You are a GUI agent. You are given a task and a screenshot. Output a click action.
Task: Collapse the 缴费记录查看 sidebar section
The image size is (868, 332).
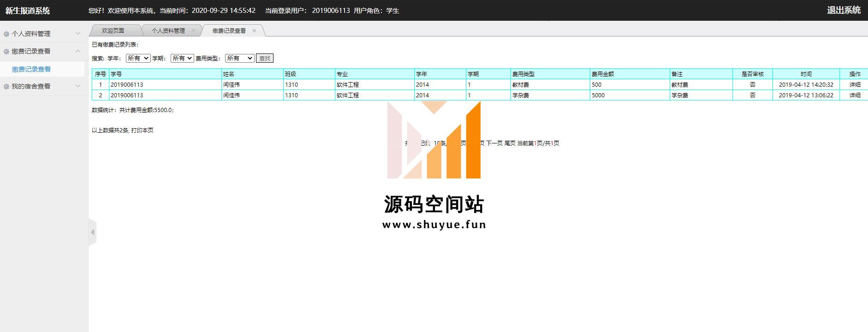pyautogui.click(x=78, y=51)
